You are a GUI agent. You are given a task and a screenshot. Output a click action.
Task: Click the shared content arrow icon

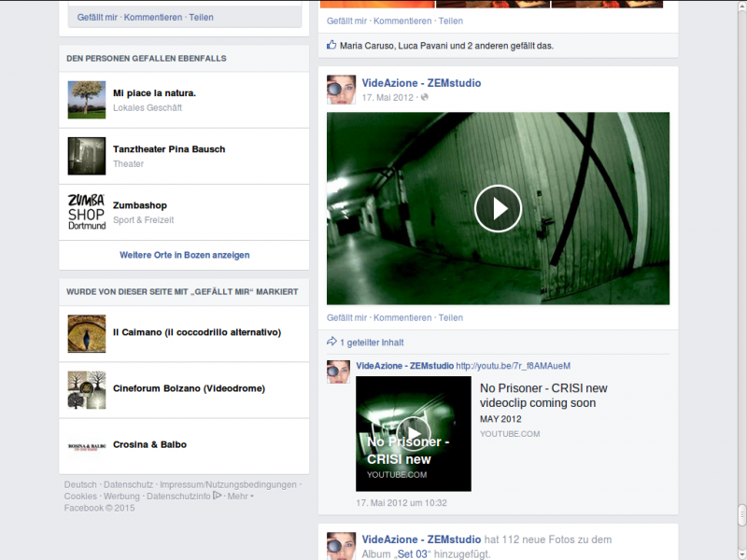pos(331,342)
